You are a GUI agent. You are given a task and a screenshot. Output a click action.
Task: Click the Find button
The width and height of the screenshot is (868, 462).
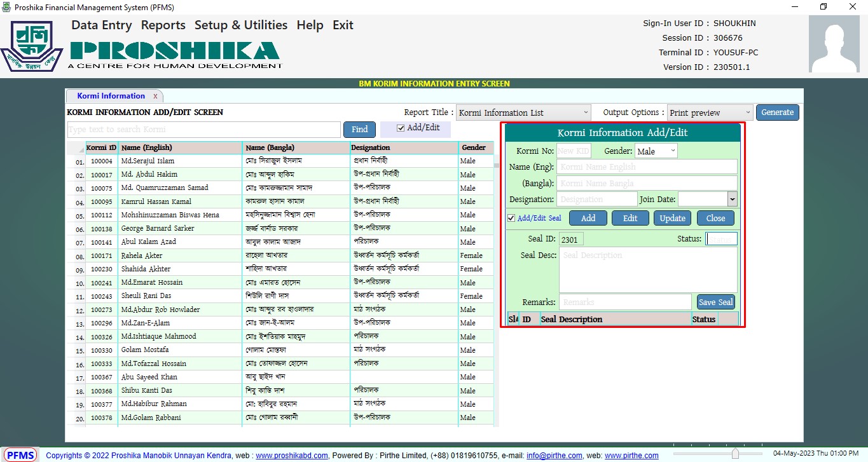(x=360, y=130)
